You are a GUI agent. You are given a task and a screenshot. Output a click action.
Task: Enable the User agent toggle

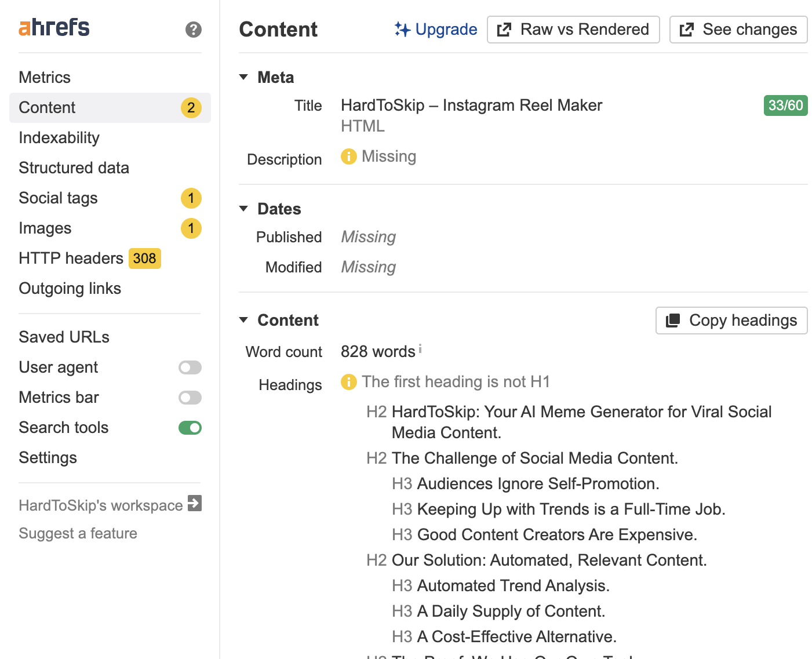pos(190,367)
